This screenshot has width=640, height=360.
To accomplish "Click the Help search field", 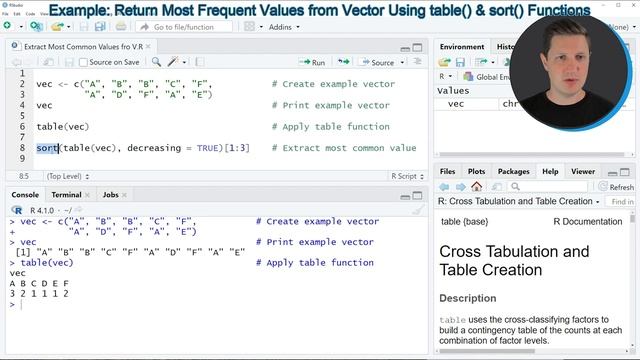I will [x=548, y=187].
